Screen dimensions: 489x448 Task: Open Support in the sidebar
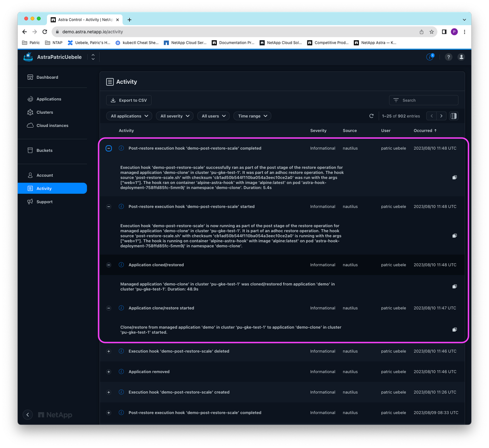(40, 202)
